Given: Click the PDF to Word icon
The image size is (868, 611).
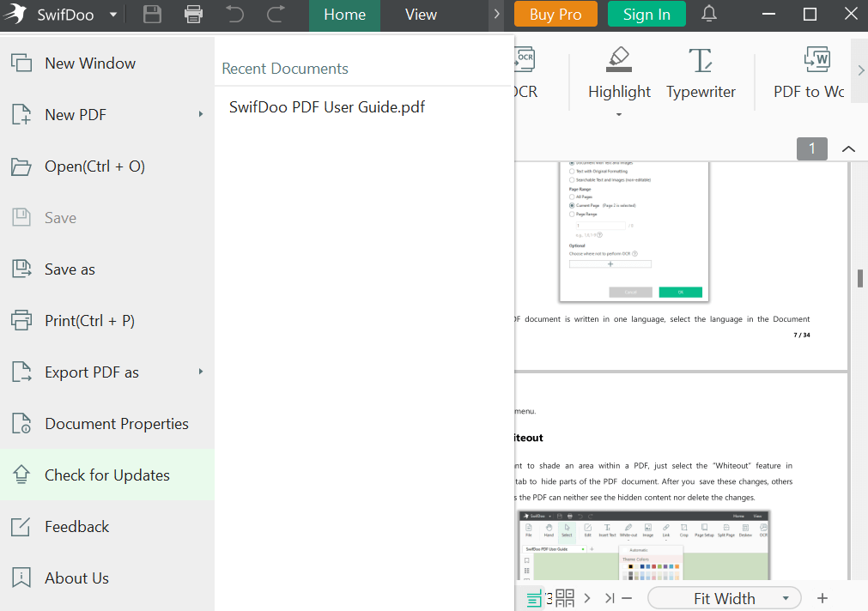Looking at the screenshot, I should tap(817, 59).
